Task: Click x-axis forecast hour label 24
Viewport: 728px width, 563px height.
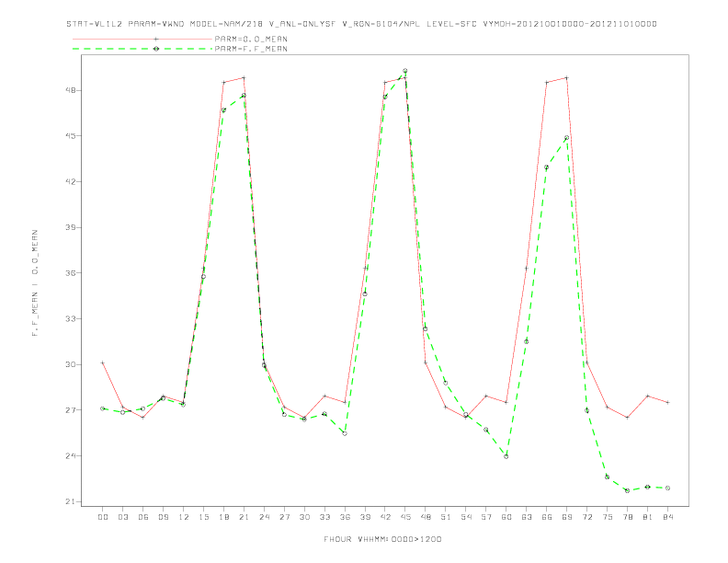Action: pyautogui.click(x=264, y=517)
